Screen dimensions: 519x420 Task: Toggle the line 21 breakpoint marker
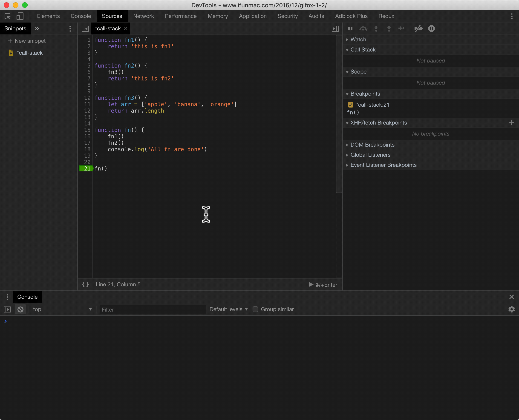[x=86, y=169]
